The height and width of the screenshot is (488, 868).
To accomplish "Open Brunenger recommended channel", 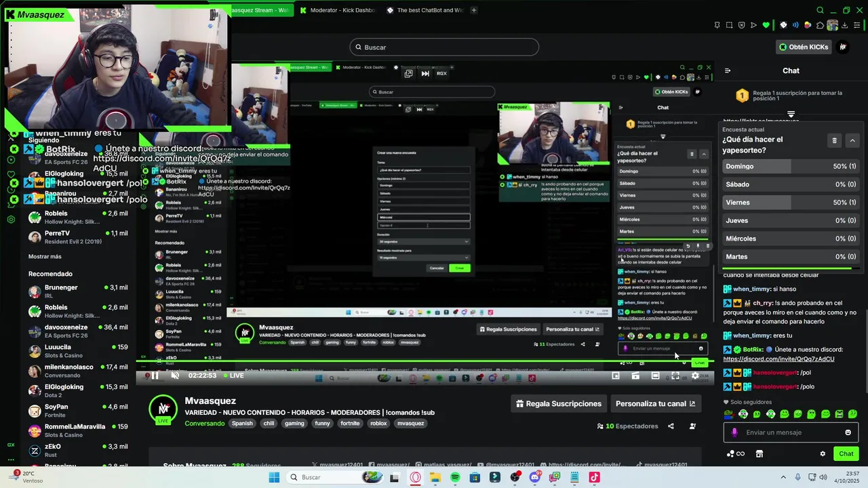I will 77,291.
